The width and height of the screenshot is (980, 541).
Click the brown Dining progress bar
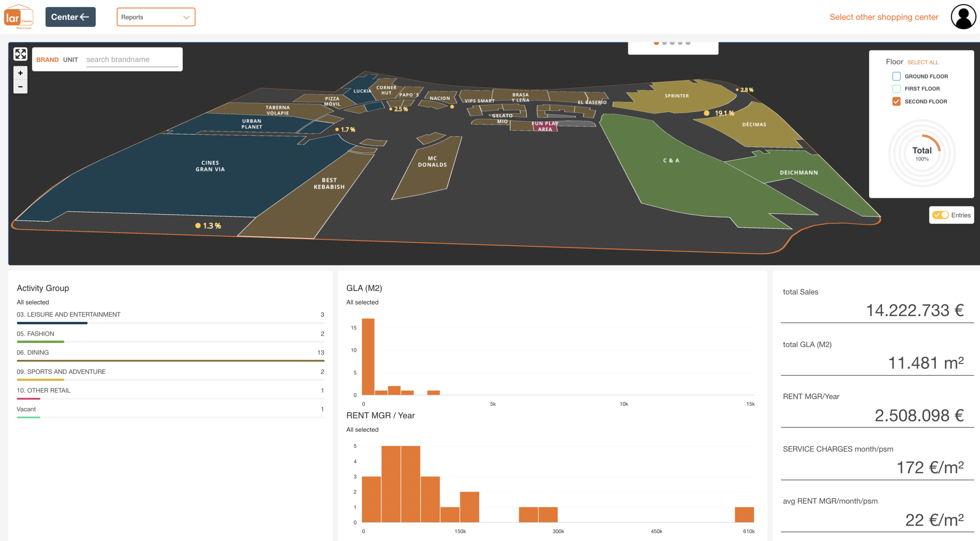click(170, 361)
